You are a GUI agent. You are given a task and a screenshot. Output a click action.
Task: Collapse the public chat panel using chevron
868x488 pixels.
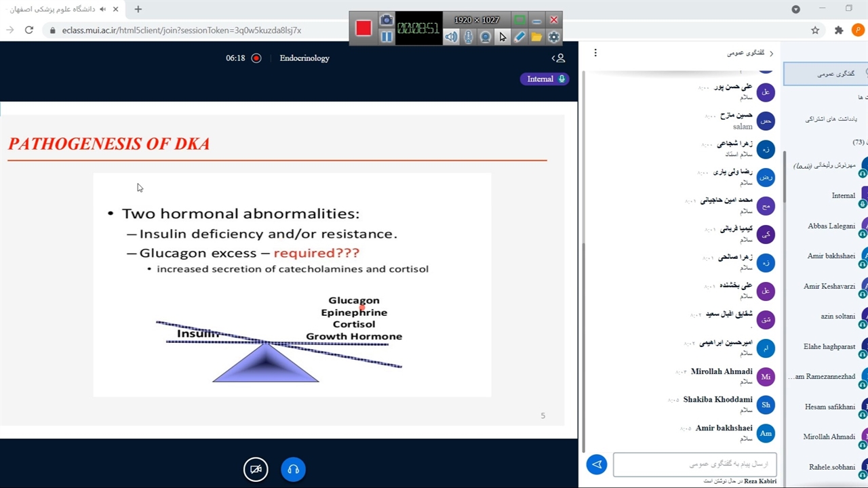(771, 53)
